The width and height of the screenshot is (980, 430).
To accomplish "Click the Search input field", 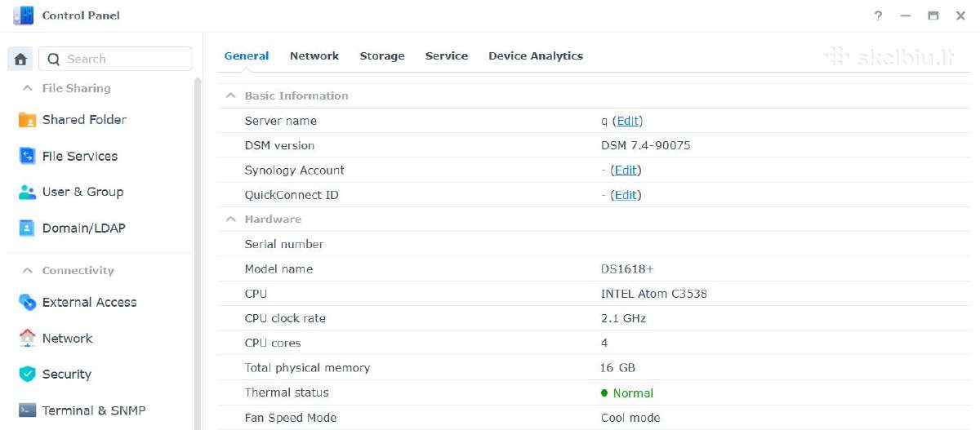I will (x=115, y=59).
